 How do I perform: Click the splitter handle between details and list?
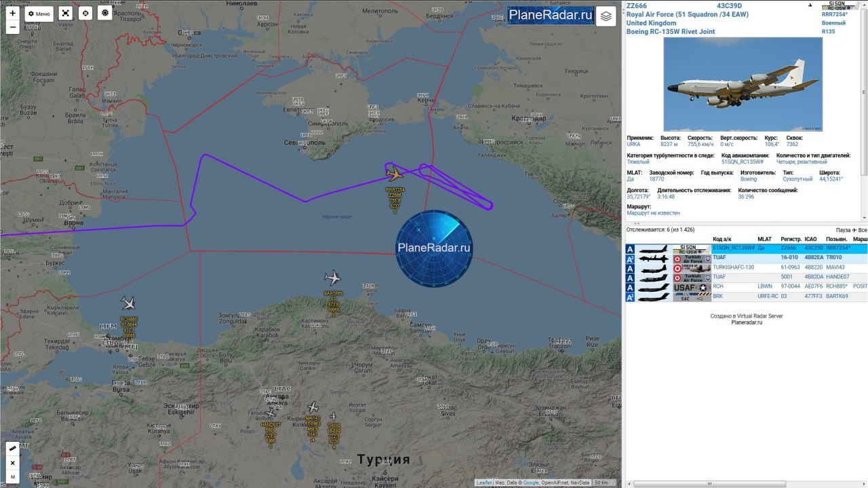pos(635,223)
